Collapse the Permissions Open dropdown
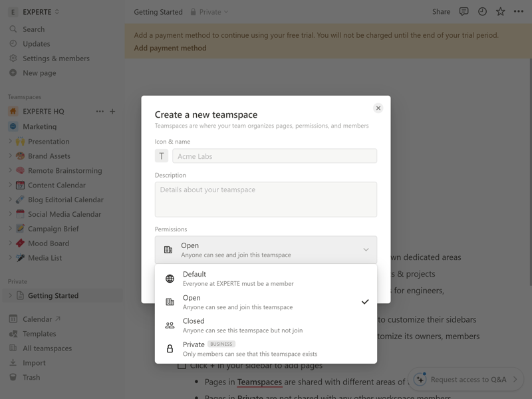The height and width of the screenshot is (399, 532). point(266,250)
